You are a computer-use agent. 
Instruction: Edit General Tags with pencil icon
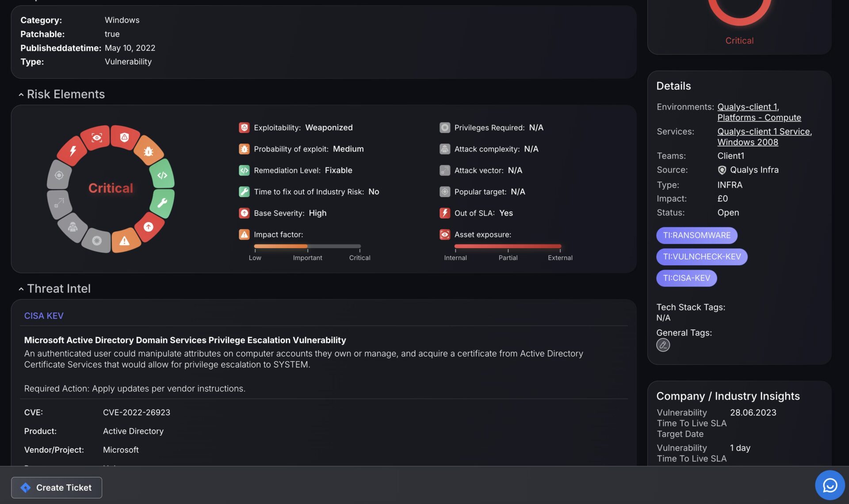(663, 345)
